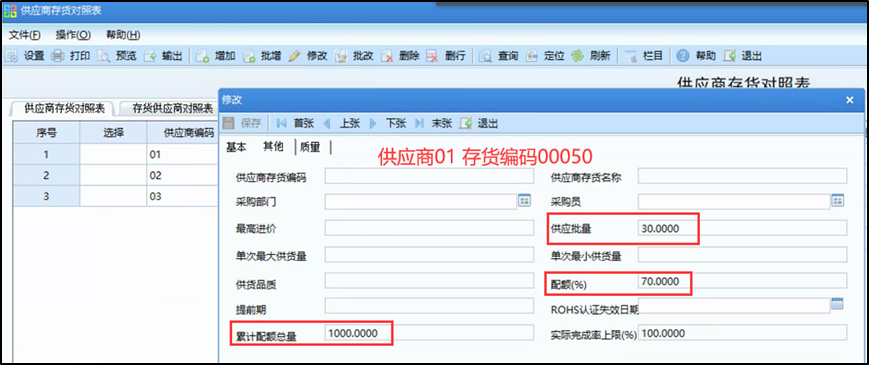
Task: Click 实际完成率上限(%) field showing 100.0000
Action: coord(743,333)
